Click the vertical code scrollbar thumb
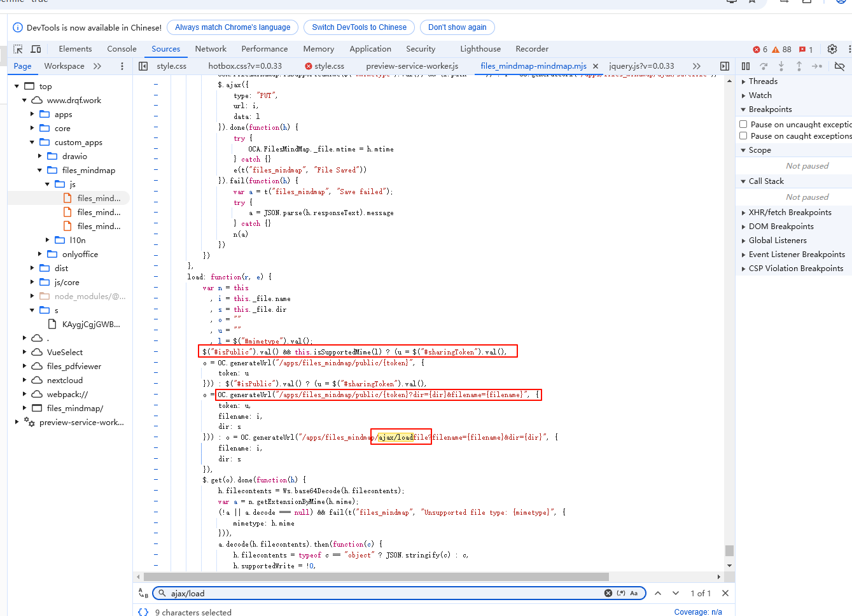This screenshot has height=616, width=852. (x=729, y=550)
